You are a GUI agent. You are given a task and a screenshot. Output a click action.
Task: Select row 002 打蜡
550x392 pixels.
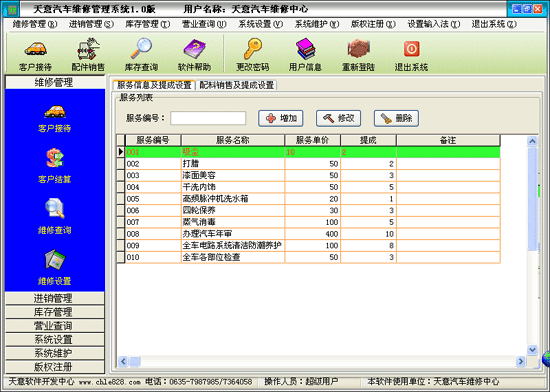click(313, 164)
